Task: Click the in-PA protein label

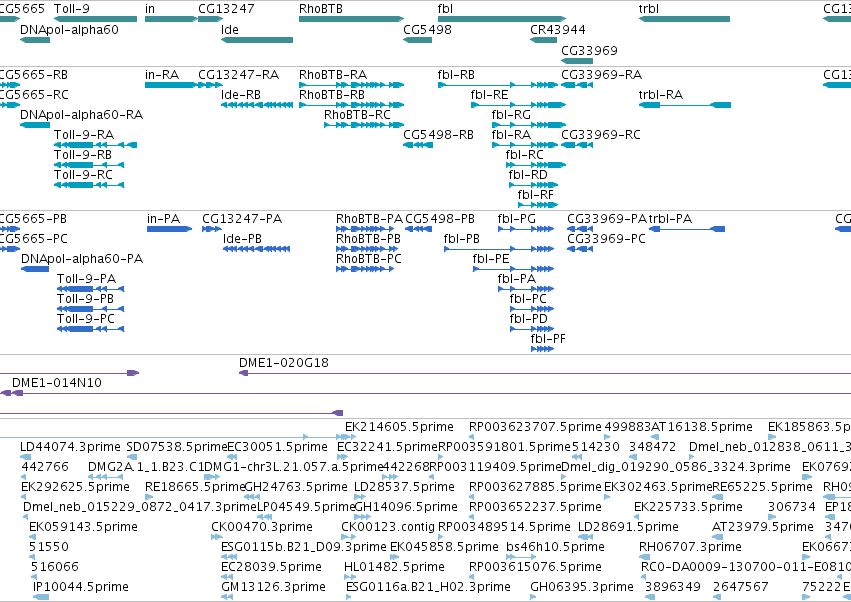Action: 163,219
